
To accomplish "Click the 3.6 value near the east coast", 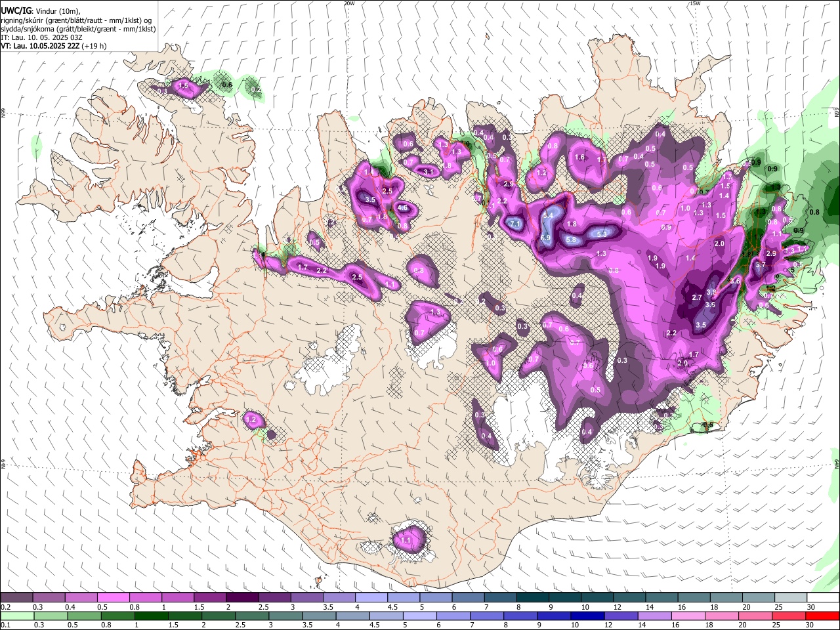I will click(735, 281).
